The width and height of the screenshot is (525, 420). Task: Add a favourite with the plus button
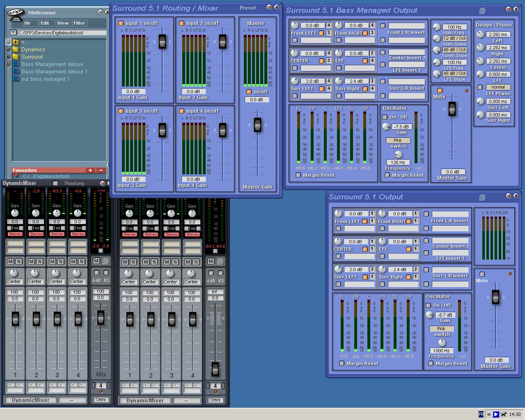(90, 170)
